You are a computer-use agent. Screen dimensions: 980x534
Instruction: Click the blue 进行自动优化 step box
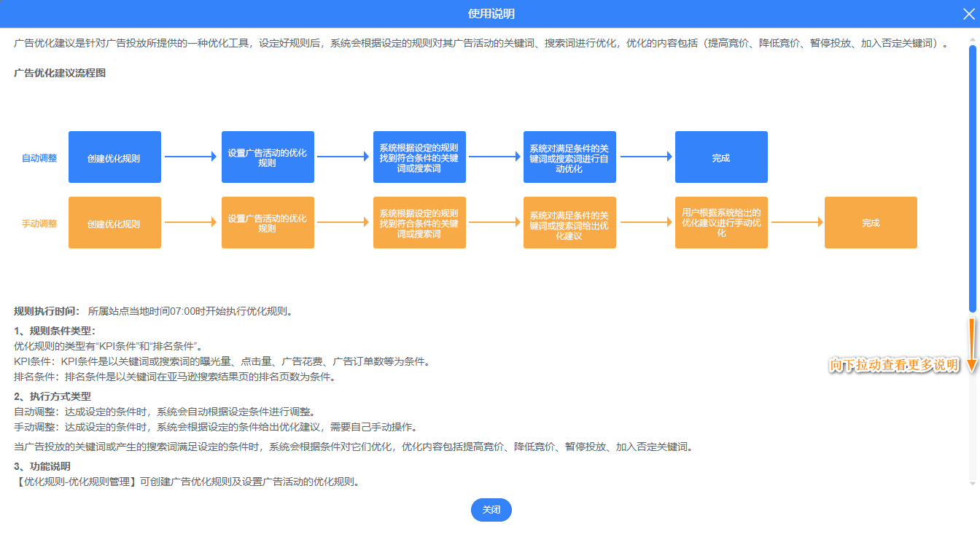(569, 157)
